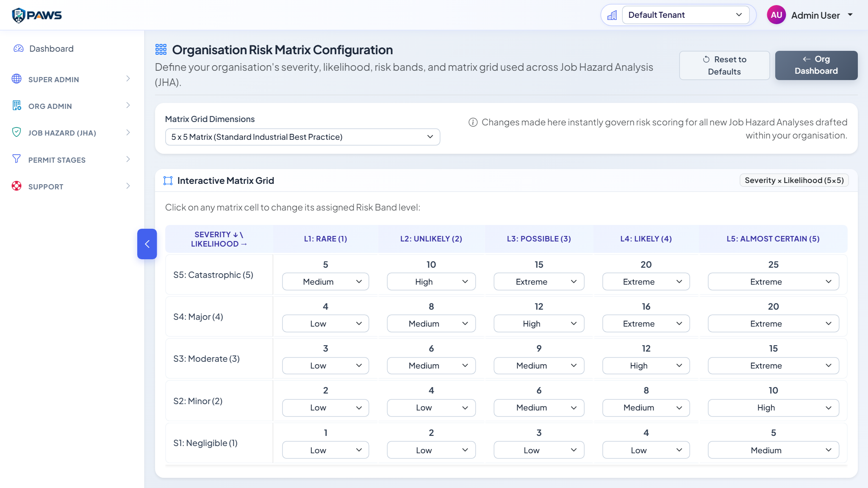Click Reset to Defaults button
Image resolution: width=868 pixels, height=488 pixels.
coord(724,66)
